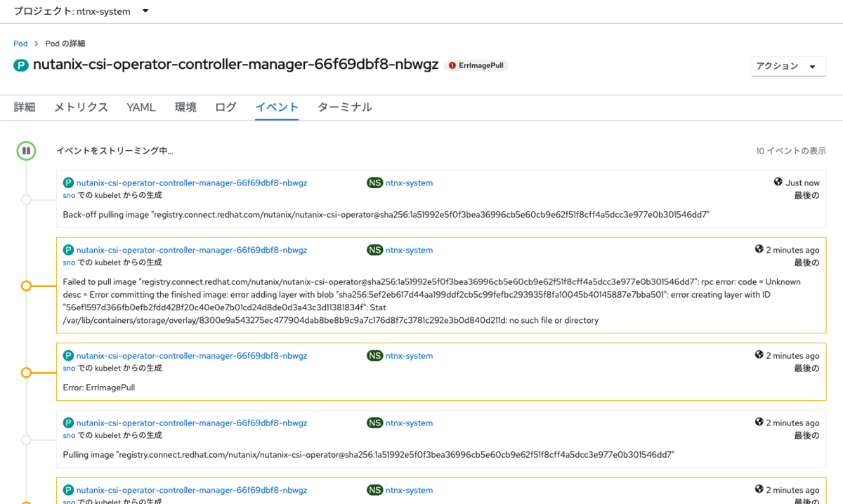This screenshot has width=843, height=504.
Task: Click sno link in Pulling image event
Action: click(69, 436)
